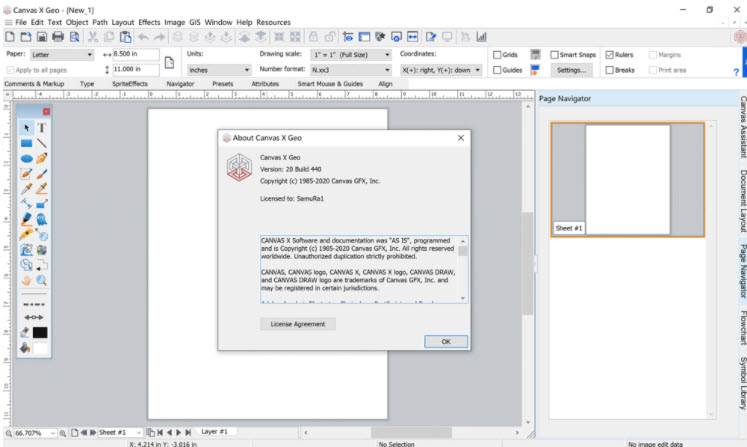Open the arrow style selector in toolbox
The image size is (747, 447).
[34, 317]
